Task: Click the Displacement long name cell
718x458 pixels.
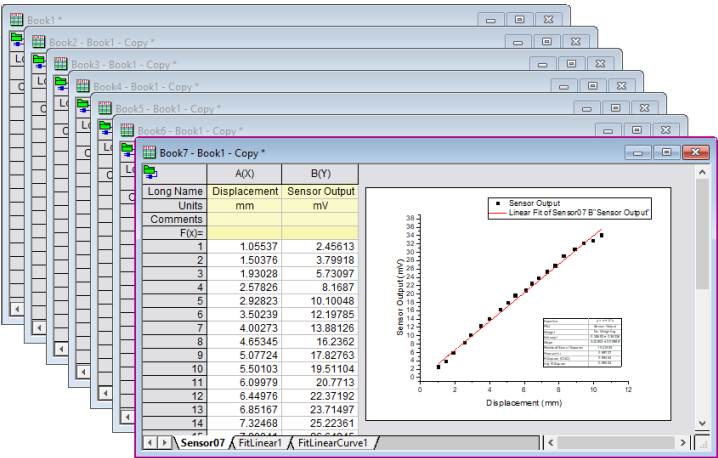Action: coord(245,191)
